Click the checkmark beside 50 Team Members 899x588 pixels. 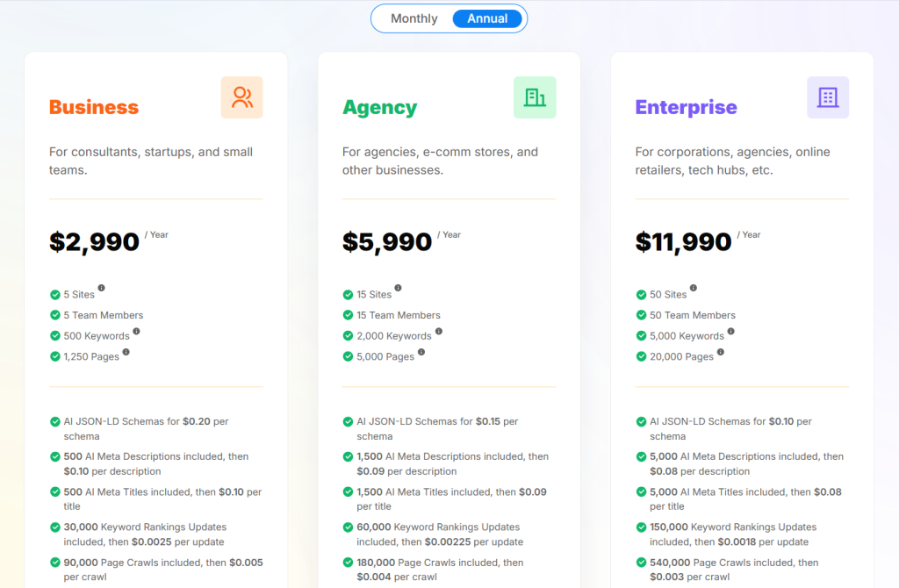click(x=641, y=315)
